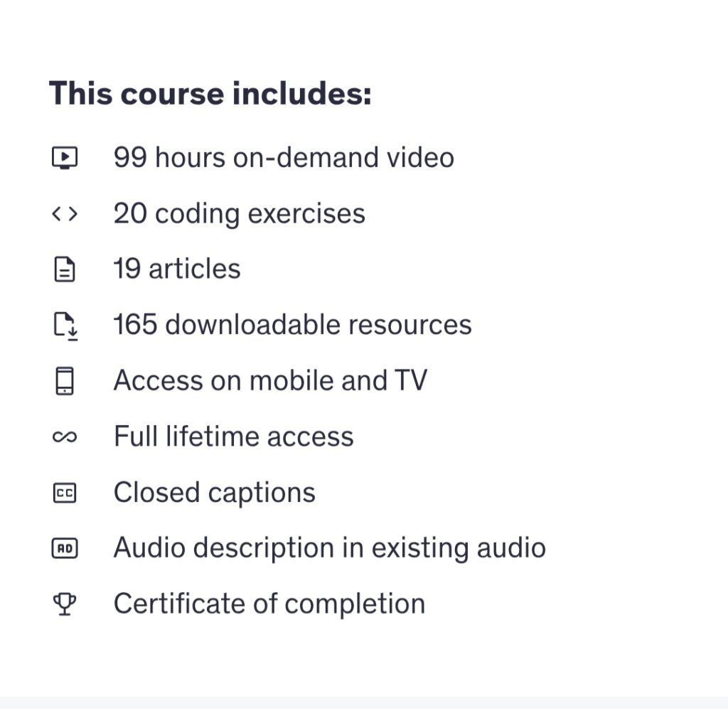Click the 'Closed captions' label
This screenshot has width=728, height=709.
coord(214,493)
